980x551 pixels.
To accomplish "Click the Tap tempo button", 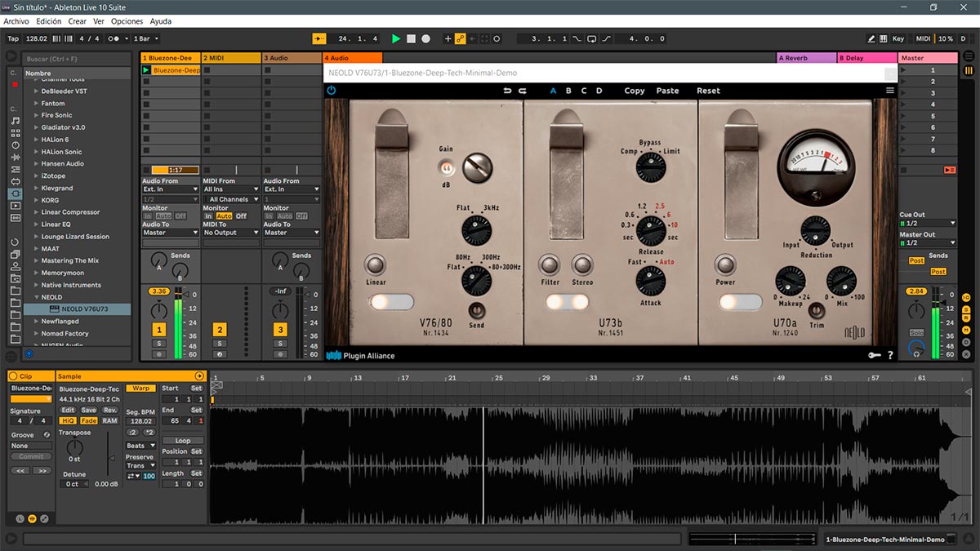I will click(13, 38).
